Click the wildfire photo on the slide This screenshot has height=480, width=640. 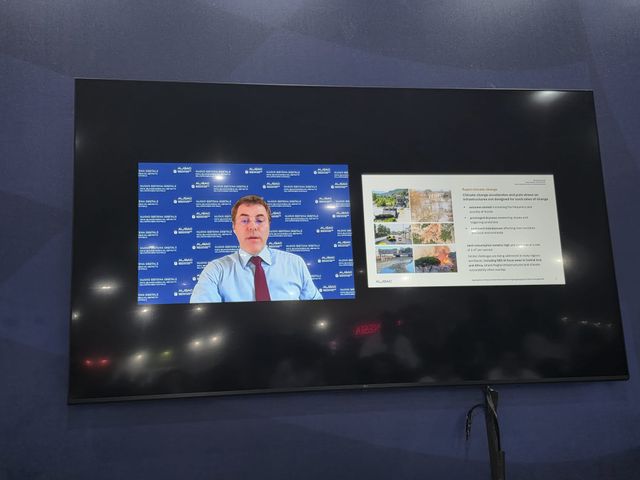(435, 259)
